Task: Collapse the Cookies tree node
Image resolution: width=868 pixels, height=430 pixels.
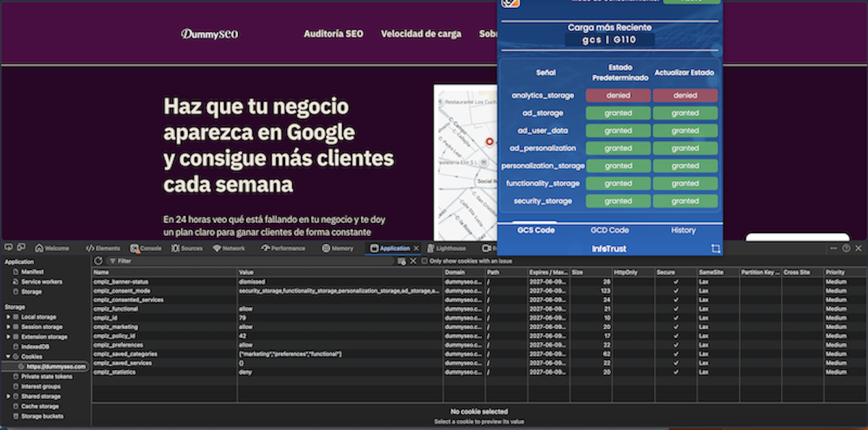Action: (x=9, y=356)
